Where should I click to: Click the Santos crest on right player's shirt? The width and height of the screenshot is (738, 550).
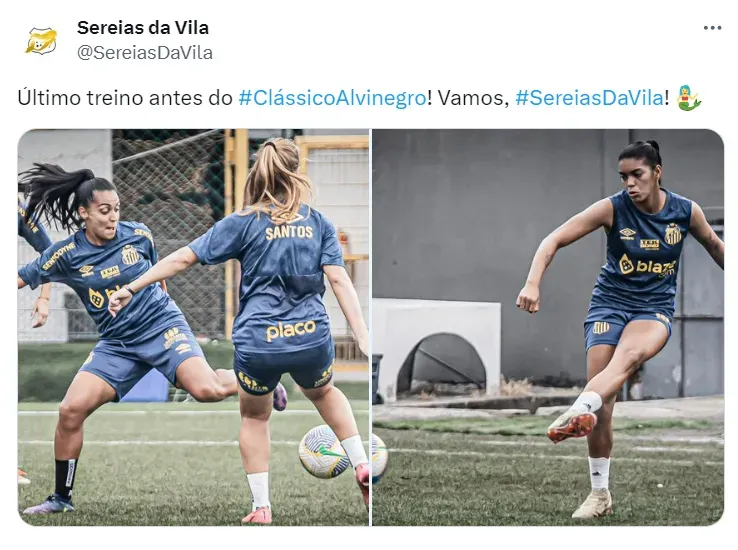tap(673, 234)
